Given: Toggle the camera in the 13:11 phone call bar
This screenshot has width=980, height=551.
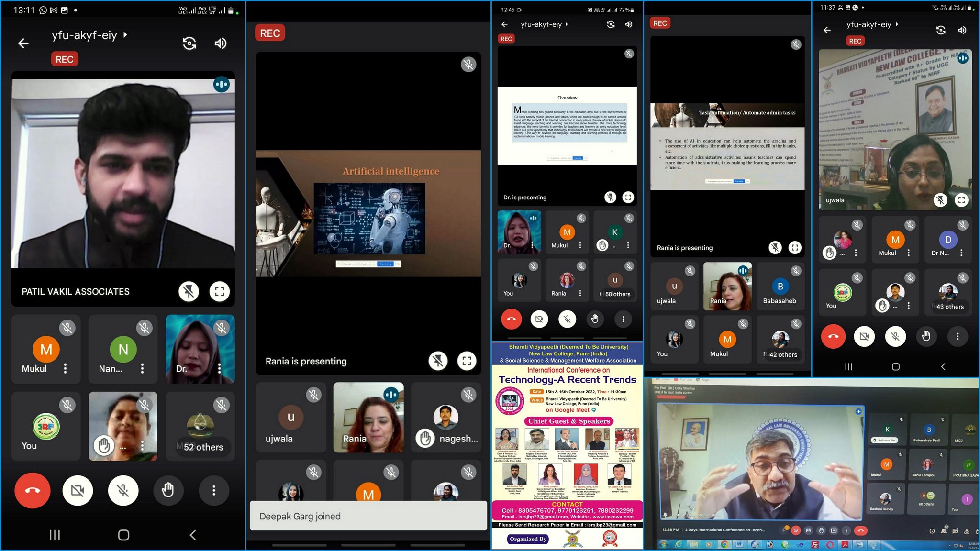Looking at the screenshot, I should click(78, 490).
